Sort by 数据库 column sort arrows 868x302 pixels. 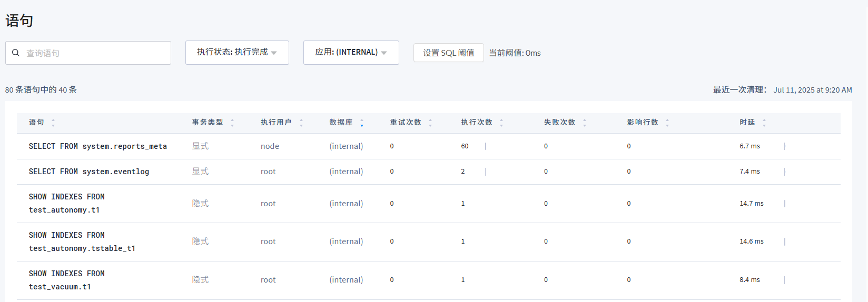362,123
